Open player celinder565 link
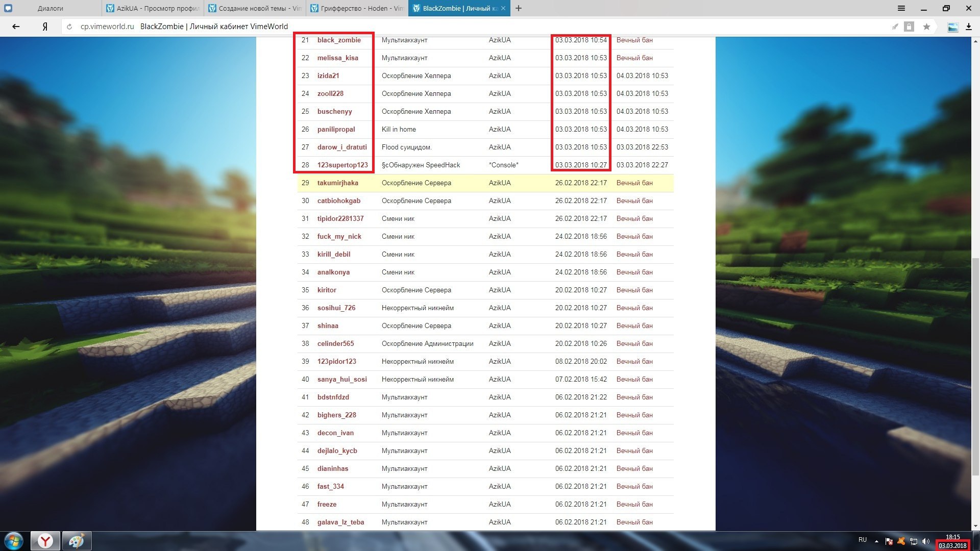The height and width of the screenshot is (551, 980). (335, 343)
